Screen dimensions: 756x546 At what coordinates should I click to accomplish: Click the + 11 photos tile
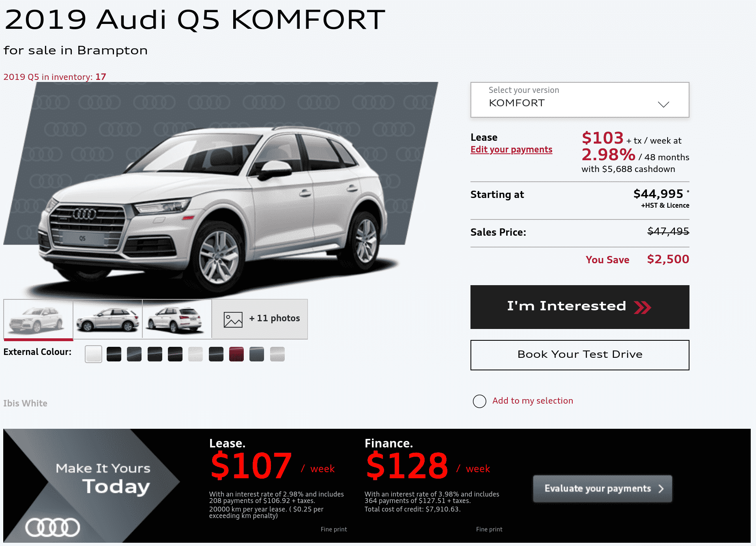pos(260,319)
